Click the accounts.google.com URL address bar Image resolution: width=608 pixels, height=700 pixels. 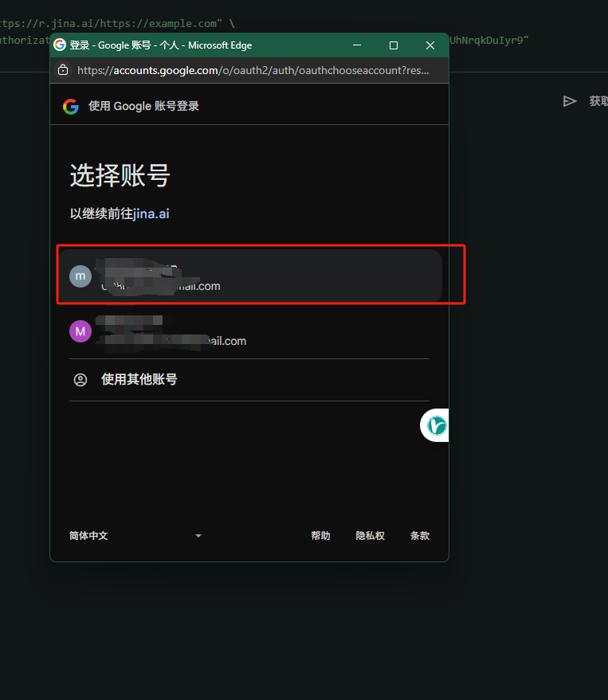[x=253, y=70]
